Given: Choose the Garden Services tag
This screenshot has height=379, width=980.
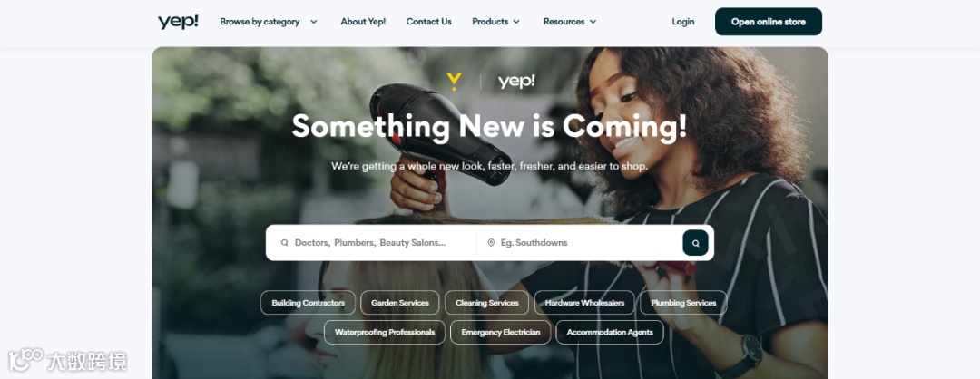Looking at the screenshot, I should tap(400, 303).
